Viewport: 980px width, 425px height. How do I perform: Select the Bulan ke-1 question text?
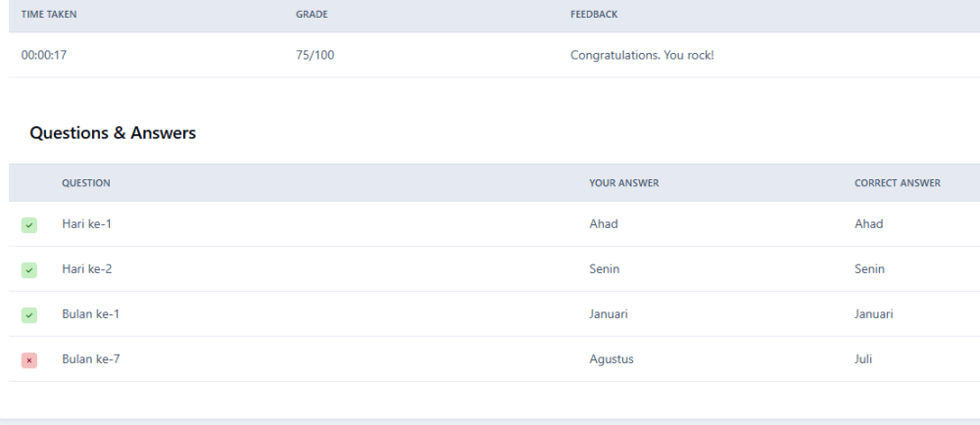(90, 314)
